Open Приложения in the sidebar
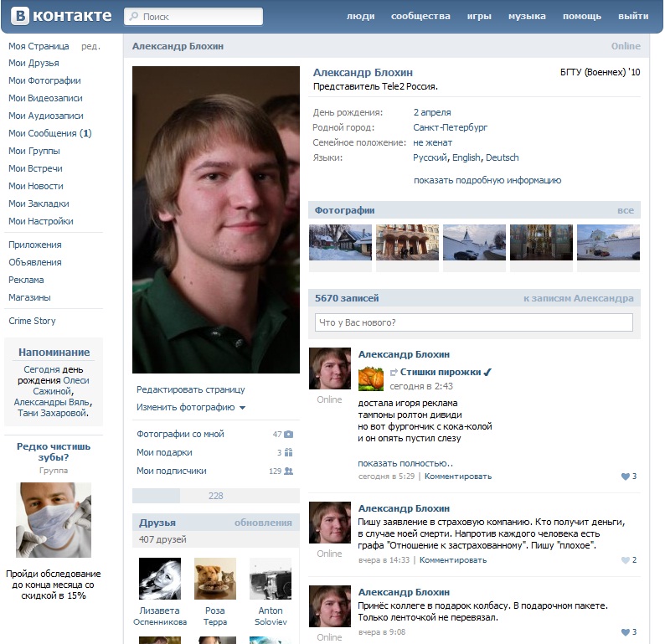 [35, 245]
